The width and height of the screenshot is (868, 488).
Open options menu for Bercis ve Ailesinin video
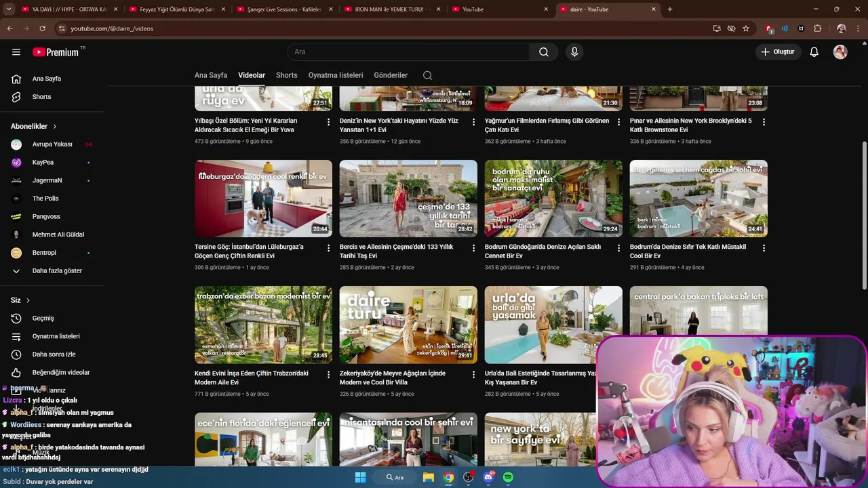click(474, 248)
